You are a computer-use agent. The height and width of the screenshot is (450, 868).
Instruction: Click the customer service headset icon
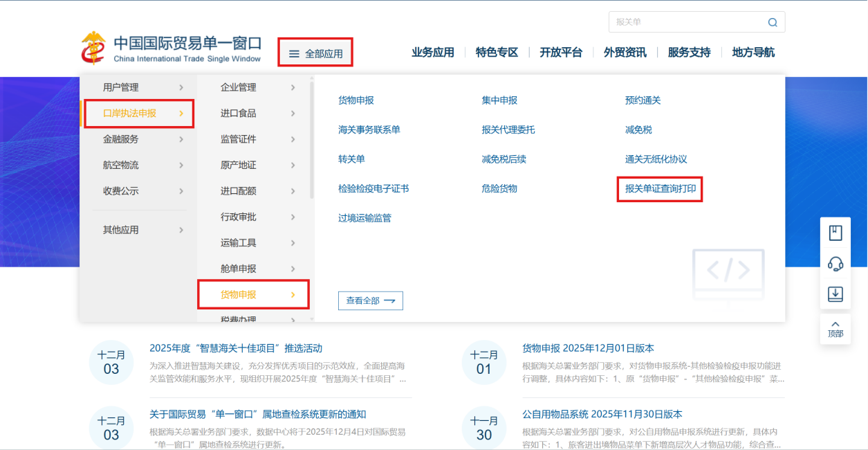pyautogui.click(x=835, y=264)
